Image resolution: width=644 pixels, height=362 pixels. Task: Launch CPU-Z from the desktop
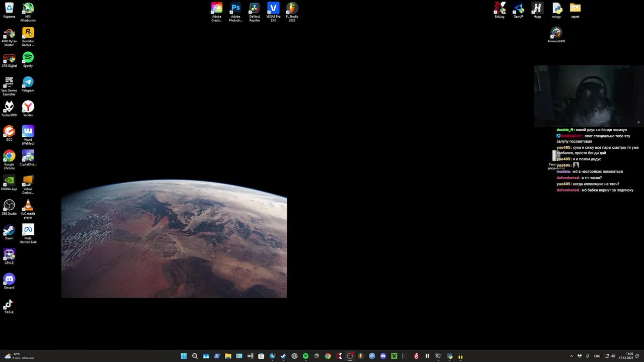[9, 257]
